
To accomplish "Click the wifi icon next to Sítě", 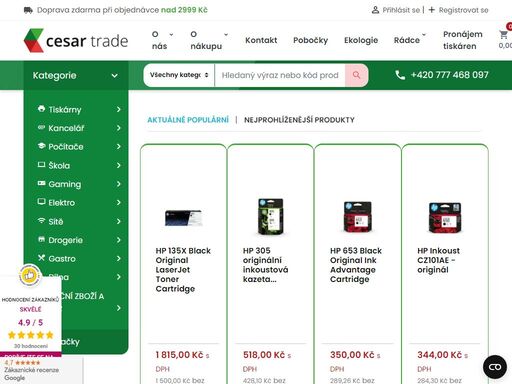I will (41, 221).
